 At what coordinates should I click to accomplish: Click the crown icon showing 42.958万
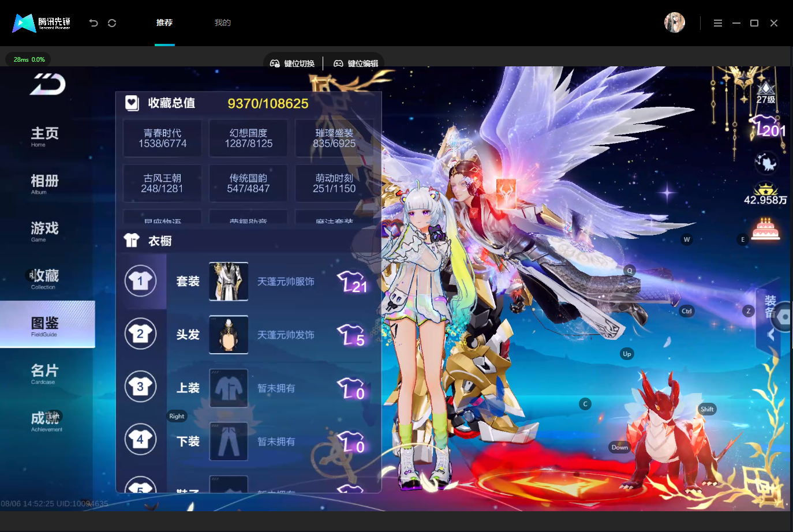765,194
